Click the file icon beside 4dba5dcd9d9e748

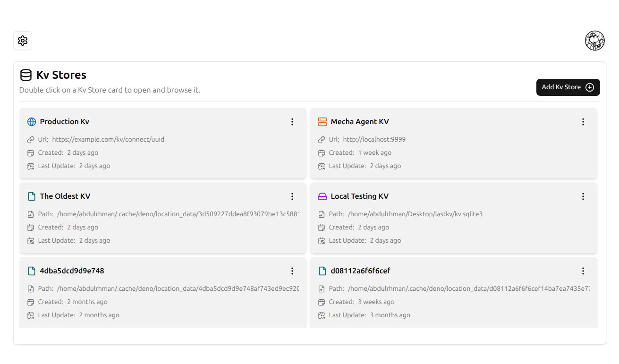click(32, 271)
